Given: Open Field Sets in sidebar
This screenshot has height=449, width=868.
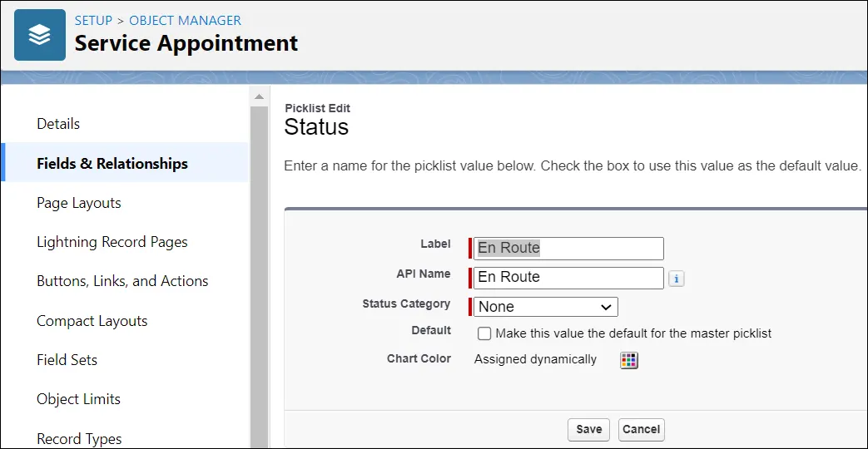Looking at the screenshot, I should [67, 360].
